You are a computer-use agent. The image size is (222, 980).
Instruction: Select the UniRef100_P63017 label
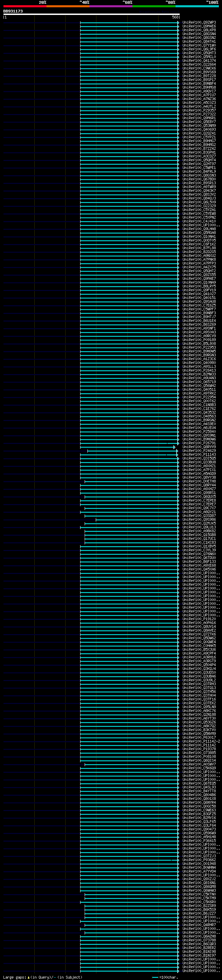[x=199, y=737]
